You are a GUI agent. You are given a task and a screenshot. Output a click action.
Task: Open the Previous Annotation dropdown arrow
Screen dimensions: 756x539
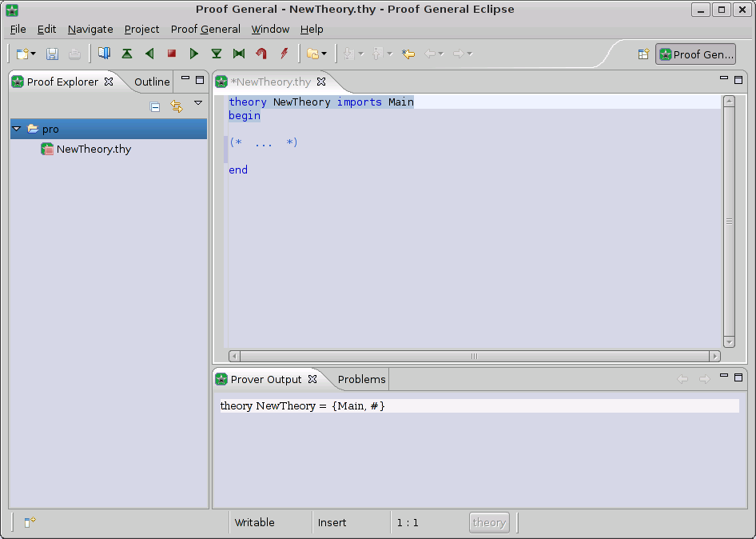pyautogui.click(x=389, y=54)
